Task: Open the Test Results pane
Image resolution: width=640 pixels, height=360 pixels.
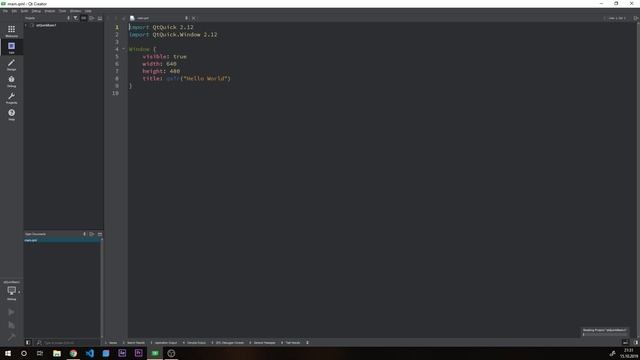Action: pos(291,342)
